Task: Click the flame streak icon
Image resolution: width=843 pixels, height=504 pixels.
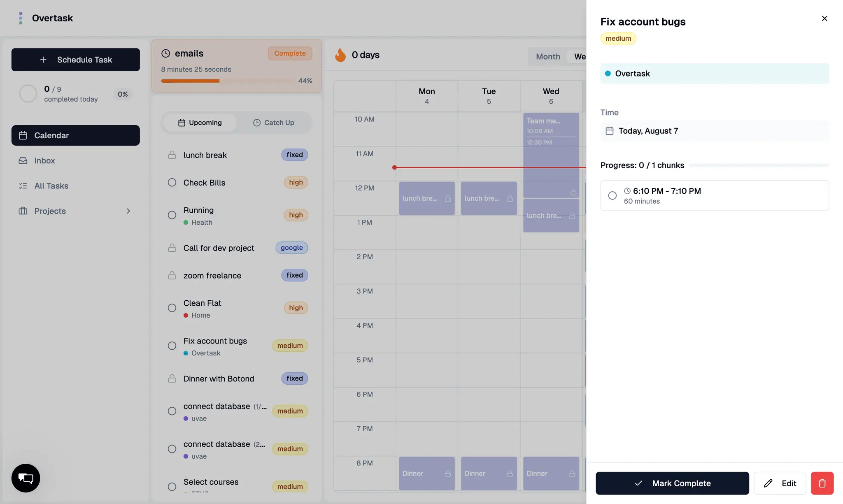Action: pyautogui.click(x=340, y=55)
